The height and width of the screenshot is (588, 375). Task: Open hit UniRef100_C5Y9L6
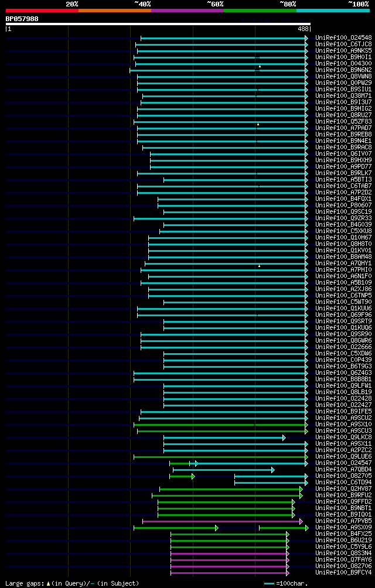pos(343,547)
